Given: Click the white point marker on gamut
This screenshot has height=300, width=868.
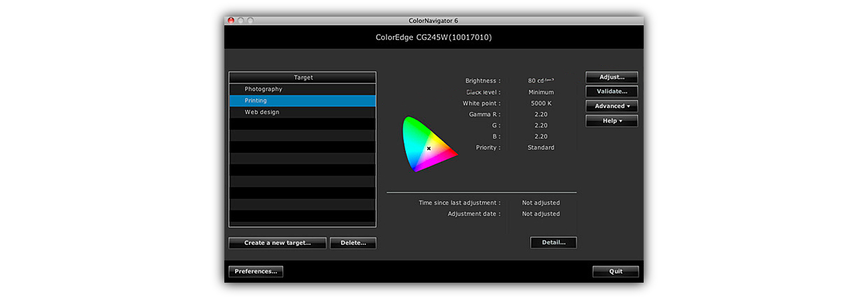Looking at the screenshot, I should (429, 148).
